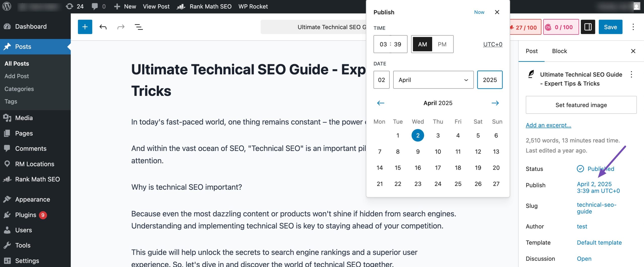The height and width of the screenshot is (267, 644).
Task: Go to next month with right arrow
Action: (x=495, y=103)
